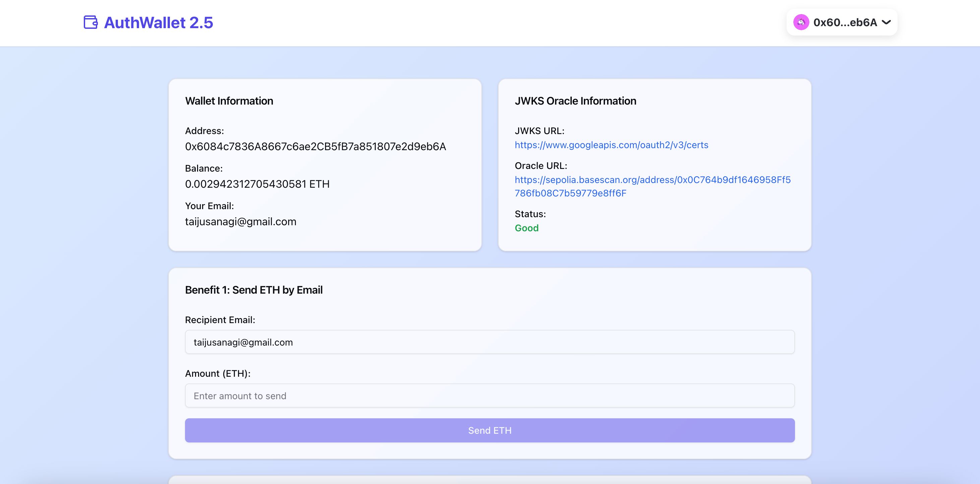Click the AuthWallet wallet logo icon
Viewport: 980px width, 484px height.
tap(90, 22)
